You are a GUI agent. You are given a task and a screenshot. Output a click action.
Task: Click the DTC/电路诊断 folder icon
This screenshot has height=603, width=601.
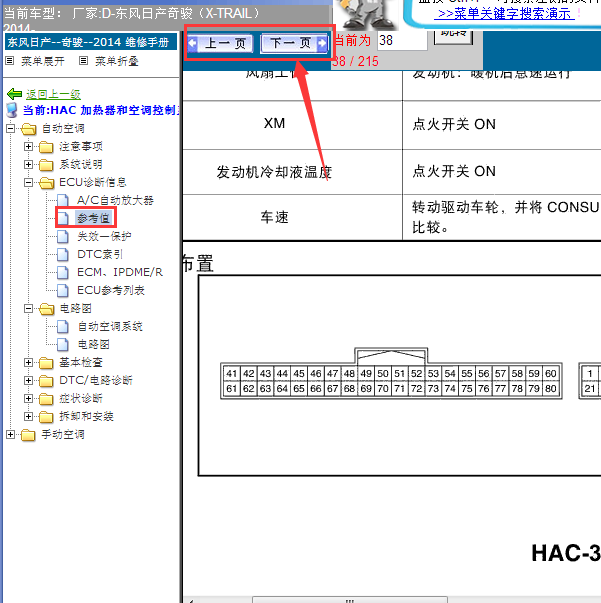(46, 380)
